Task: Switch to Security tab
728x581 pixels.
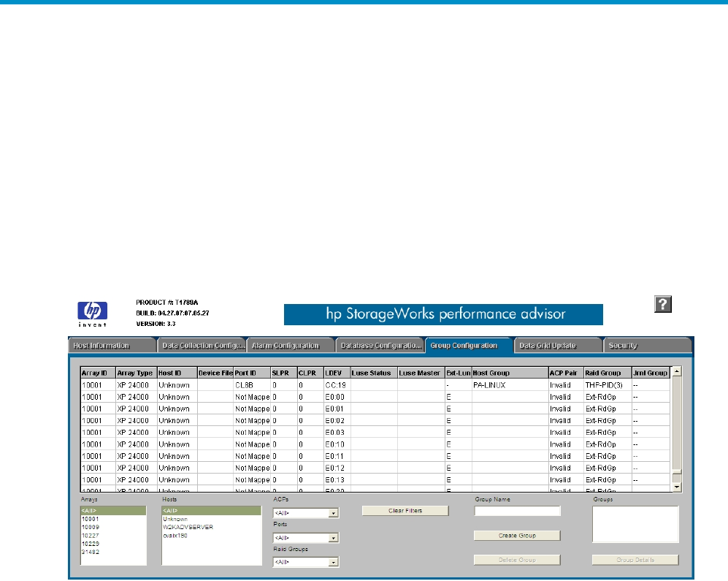Action: 647,346
